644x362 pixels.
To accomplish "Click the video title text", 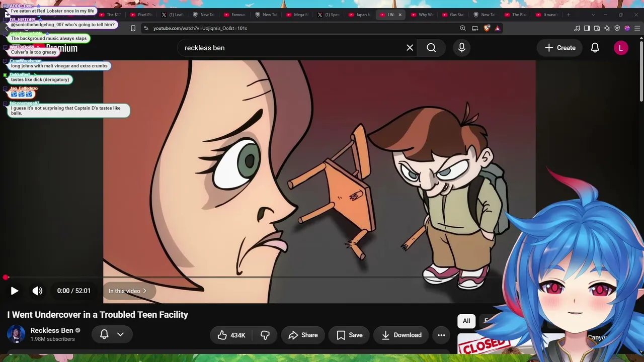I will pyautogui.click(x=98, y=315).
